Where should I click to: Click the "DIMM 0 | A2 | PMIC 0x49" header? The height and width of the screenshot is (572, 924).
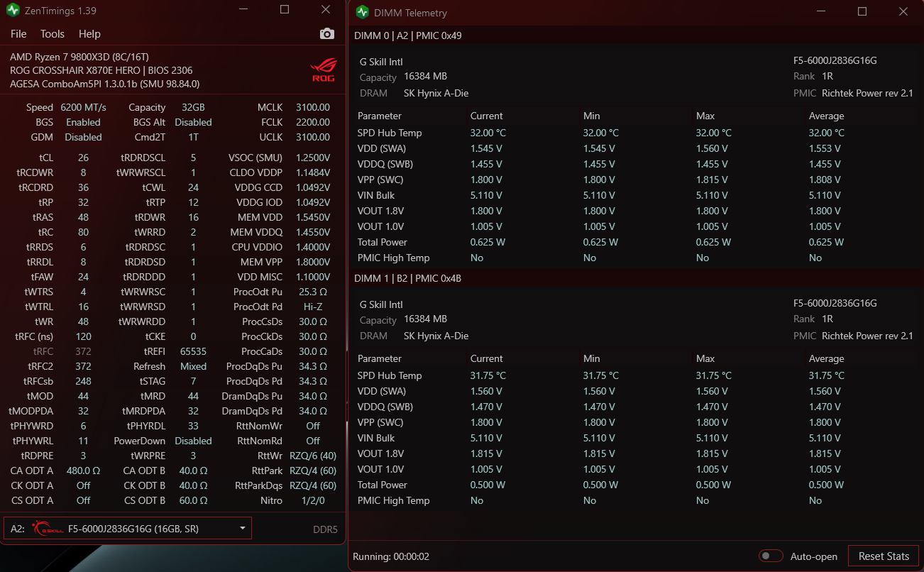pyautogui.click(x=408, y=35)
